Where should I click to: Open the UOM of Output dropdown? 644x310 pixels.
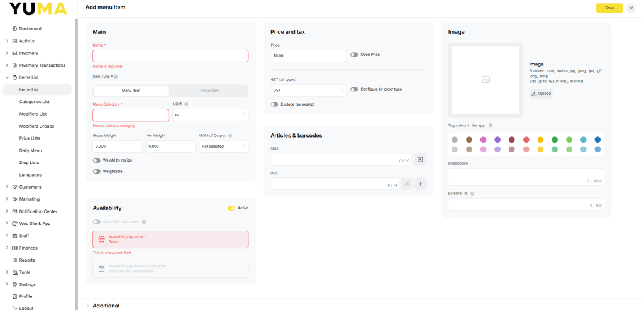tap(224, 147)
